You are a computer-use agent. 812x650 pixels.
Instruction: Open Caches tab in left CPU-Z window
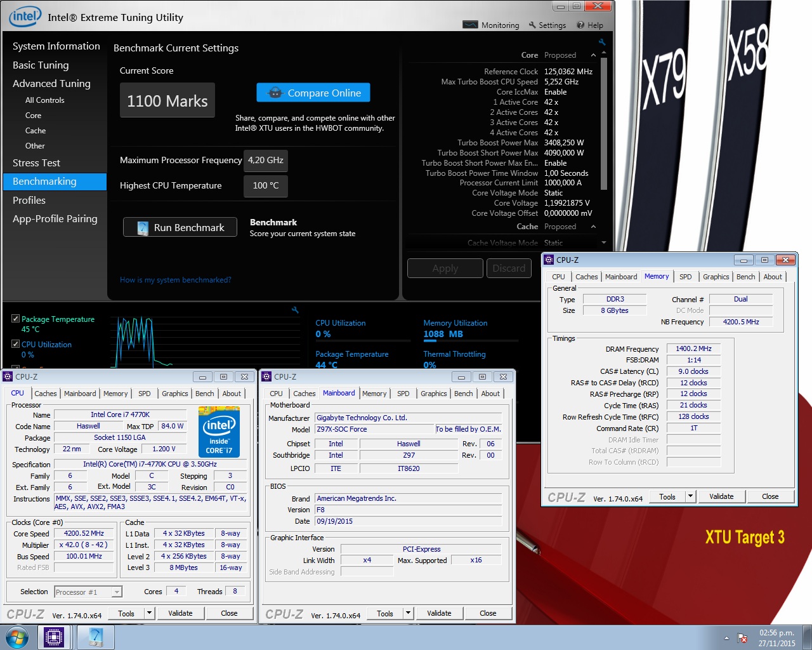(45, 394)
